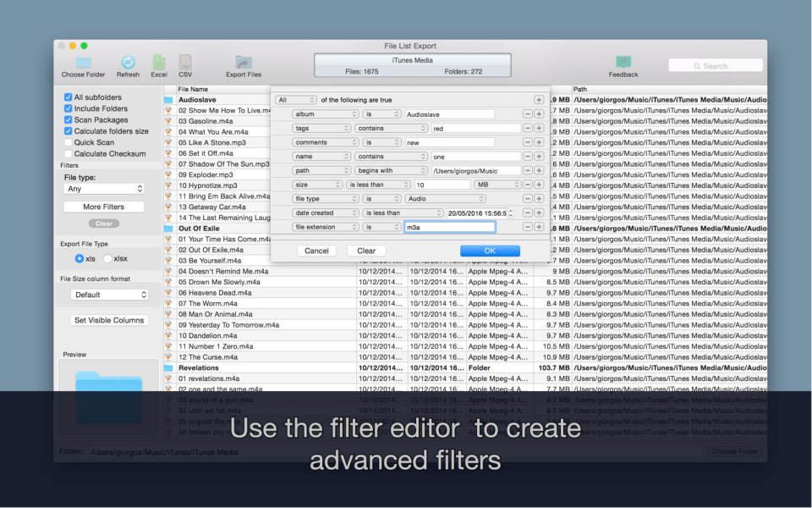
Task: Open the Audio file type value dropdown
Action: [x=444, y=198]
